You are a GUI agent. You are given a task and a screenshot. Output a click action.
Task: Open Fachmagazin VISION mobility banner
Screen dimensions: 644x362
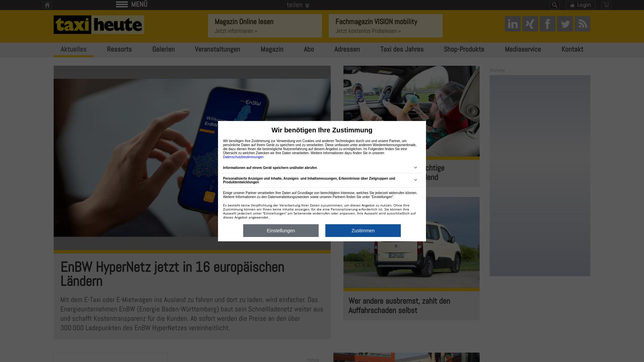(x=386, y=26)
